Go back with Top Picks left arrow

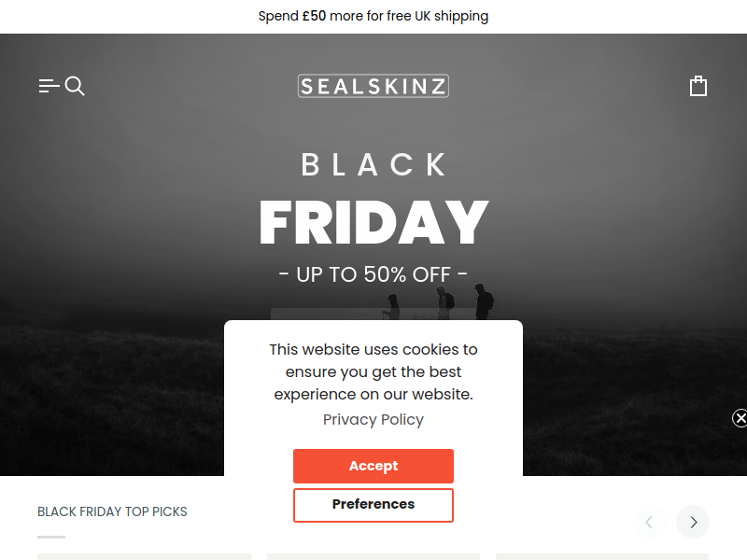[649, 522]
